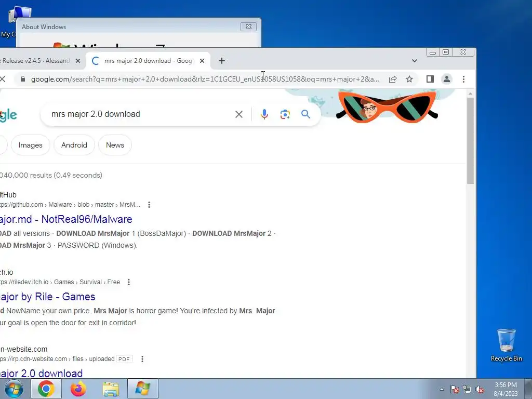Click the Chrome address bar URL
Viewport: 532px width, 399px height.
click(205, 79)
